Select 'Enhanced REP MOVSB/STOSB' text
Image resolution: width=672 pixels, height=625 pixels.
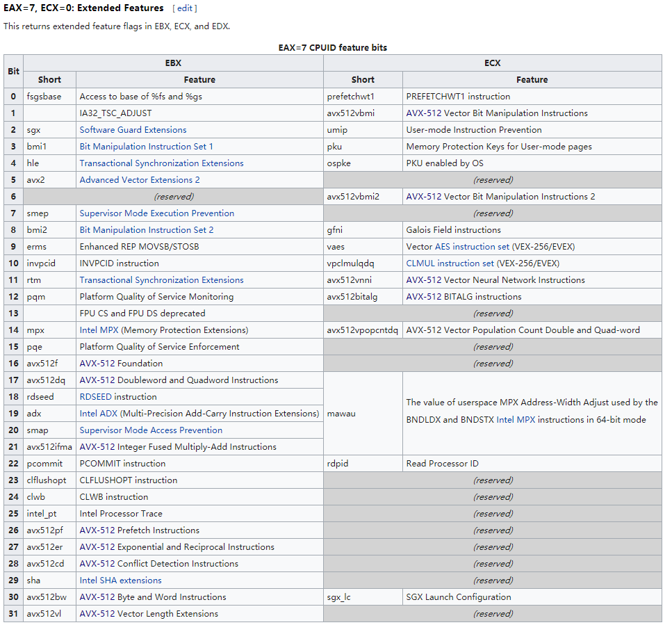tap(139, 247)
